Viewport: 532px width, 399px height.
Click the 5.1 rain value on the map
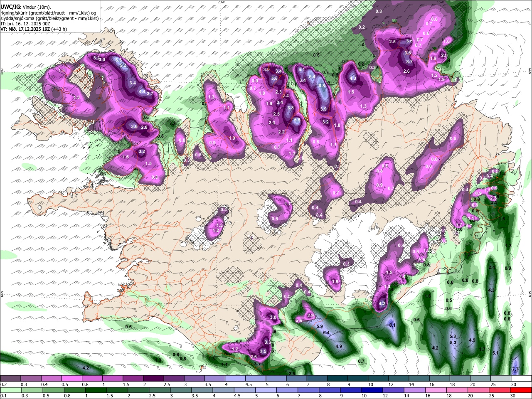pyautogui.click(x=495, y=353)
